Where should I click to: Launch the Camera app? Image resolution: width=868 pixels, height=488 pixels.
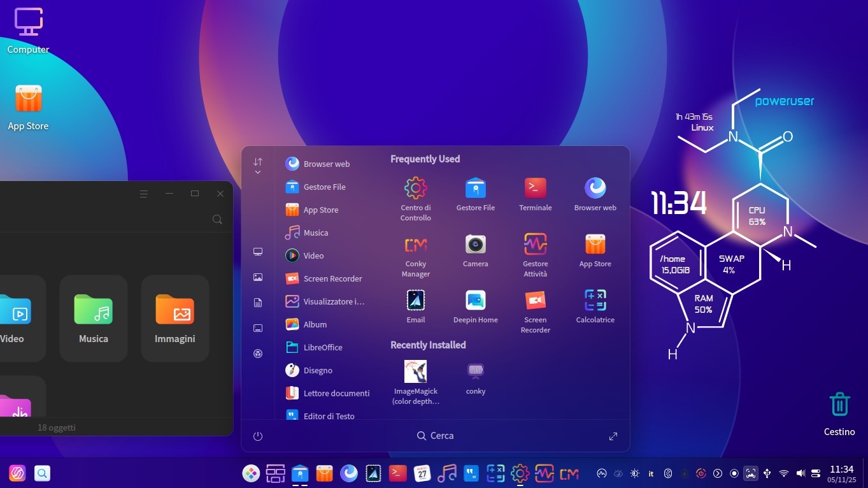coord(476,249)
